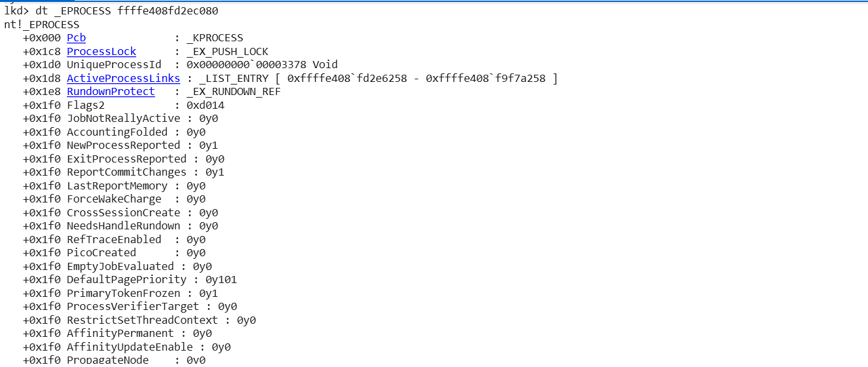
Task: Click the _EX_PUSH_LOCK type text
Action: click(x=227, y=52)
